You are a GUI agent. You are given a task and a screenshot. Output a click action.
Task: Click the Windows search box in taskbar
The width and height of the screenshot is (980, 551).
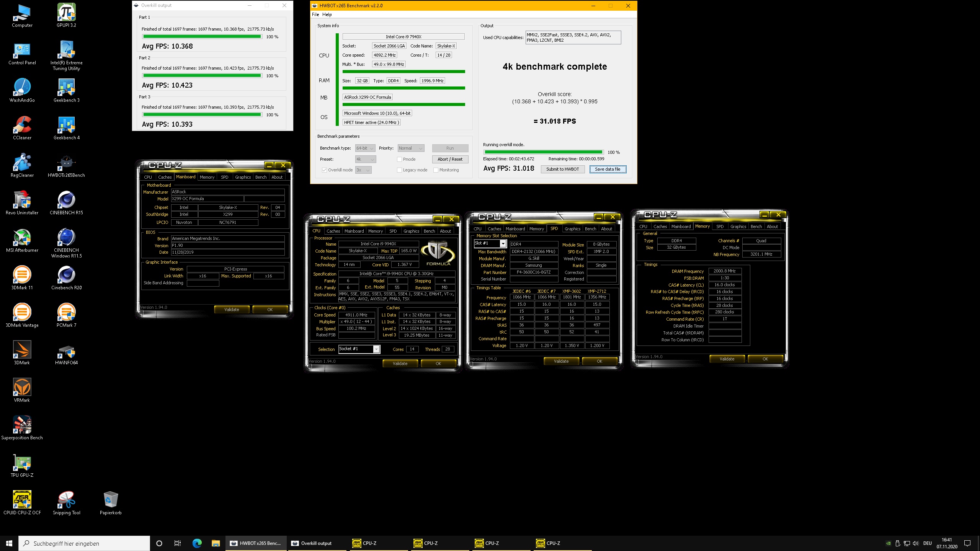pyautogui.click(x=84, y=543)
